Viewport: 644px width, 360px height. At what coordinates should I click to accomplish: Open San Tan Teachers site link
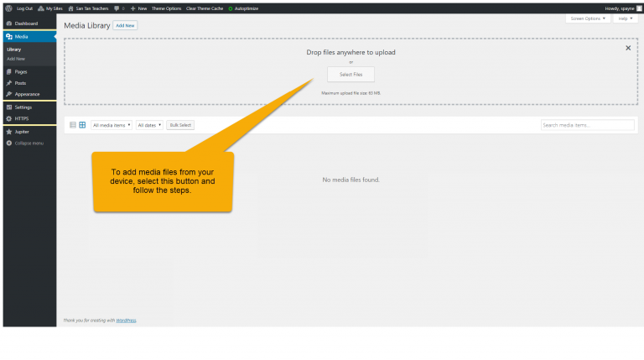88,8
